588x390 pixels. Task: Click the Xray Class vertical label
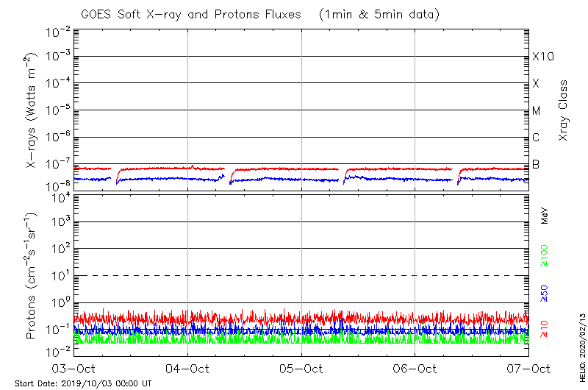pos(564,110)
